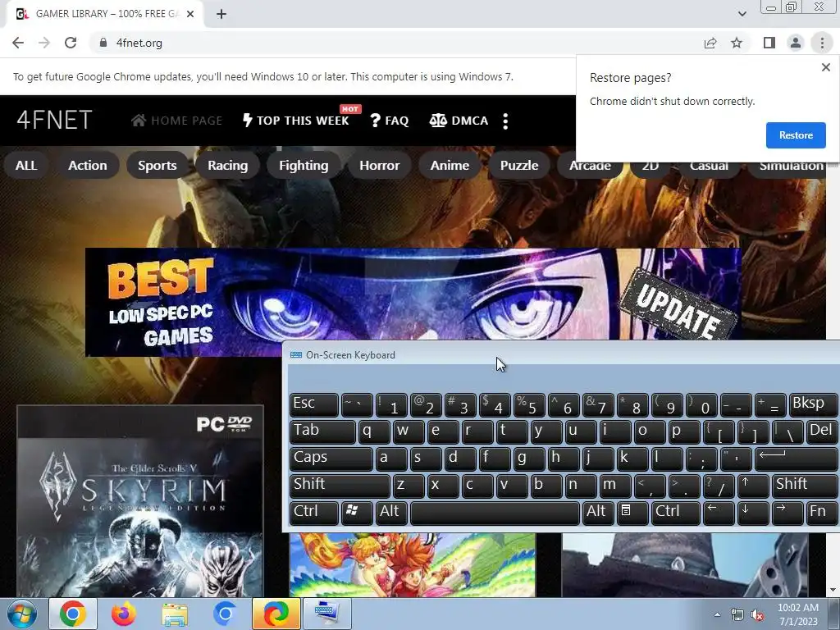
Task: Reload the page with the refresh icon
Action: (x=71, y=43)
